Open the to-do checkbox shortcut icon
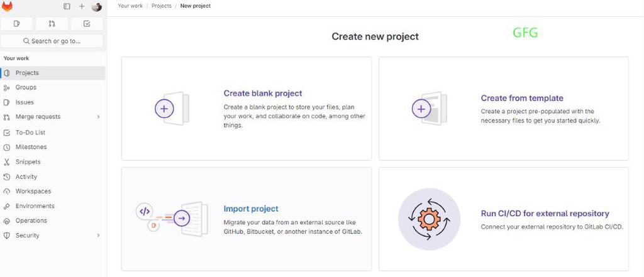The image size is (644, 277). click(x=87, y=24)
